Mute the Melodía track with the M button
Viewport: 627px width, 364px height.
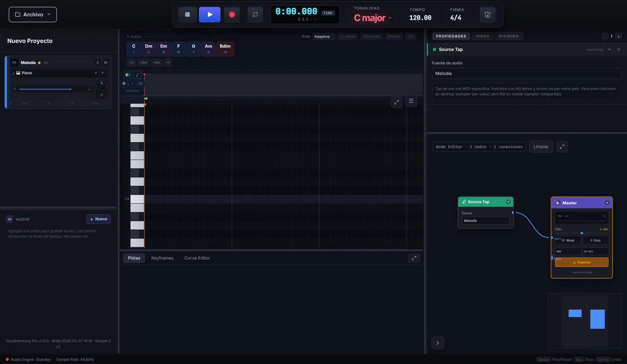pos(105,63)
